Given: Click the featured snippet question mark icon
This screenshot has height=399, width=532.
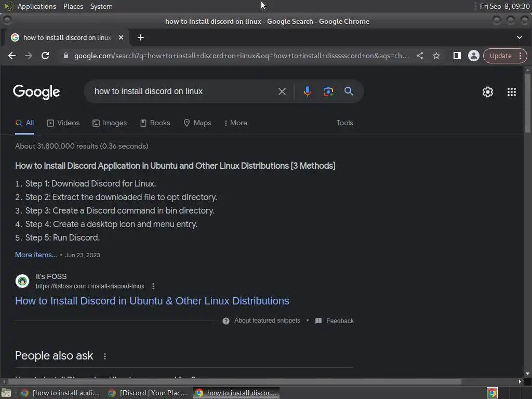Looking at the screenshot, I should [x=226, y=321].
